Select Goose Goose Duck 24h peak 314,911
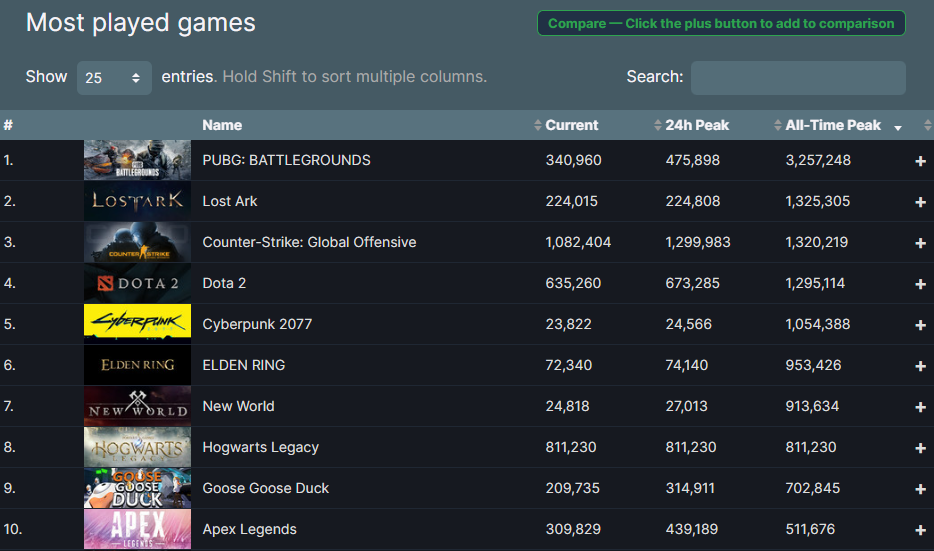 [690, 488]
